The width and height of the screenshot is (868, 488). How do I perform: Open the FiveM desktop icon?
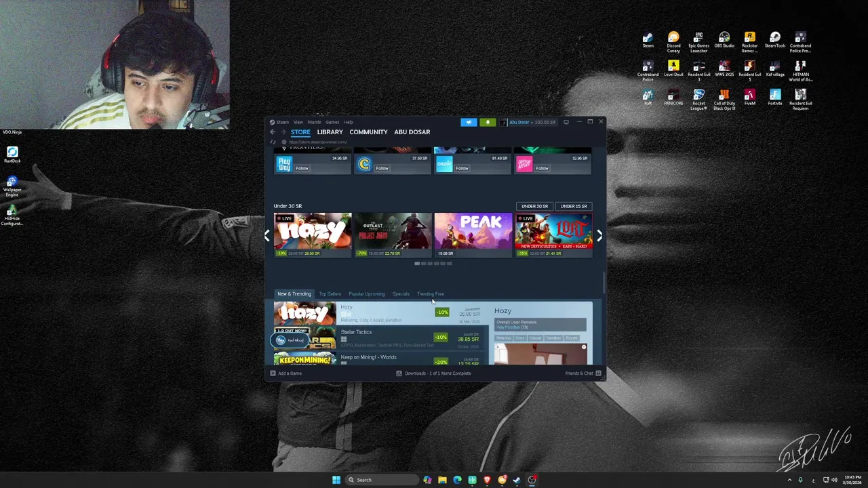(x=749, y=97)
